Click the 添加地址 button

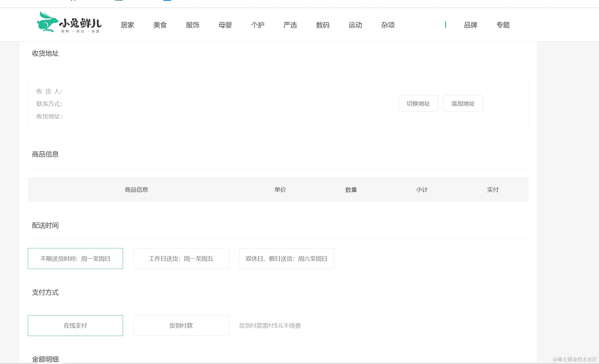click(x=463, y=103)
